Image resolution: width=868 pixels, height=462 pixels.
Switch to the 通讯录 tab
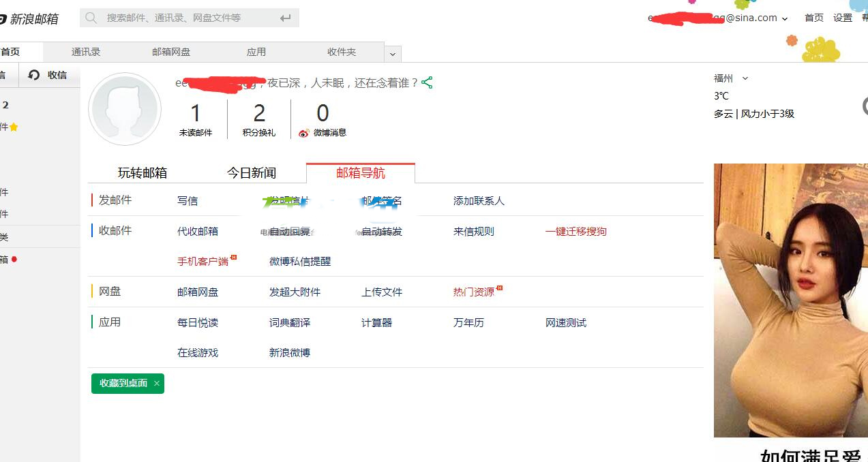tap(86, 52)
